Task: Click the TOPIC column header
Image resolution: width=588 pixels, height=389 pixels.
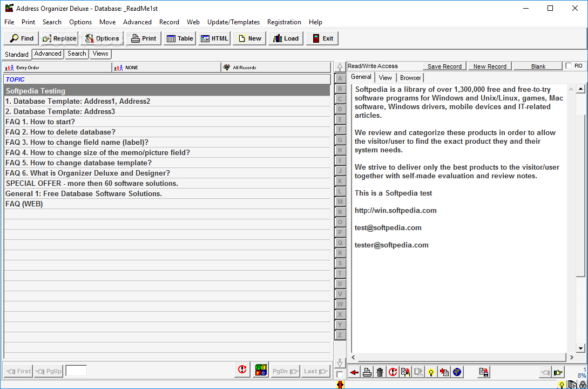Action: pyautogui.click(x=167, y=79)
